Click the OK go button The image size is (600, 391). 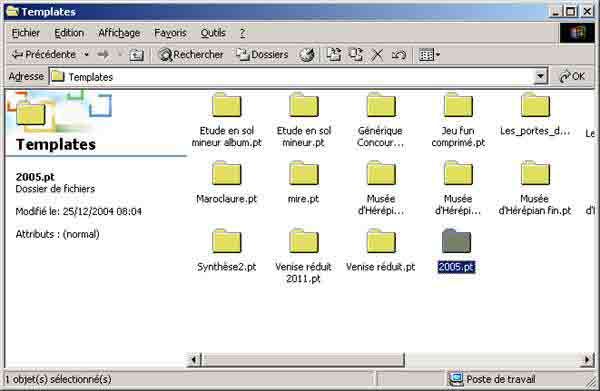[x=572, y=77]
